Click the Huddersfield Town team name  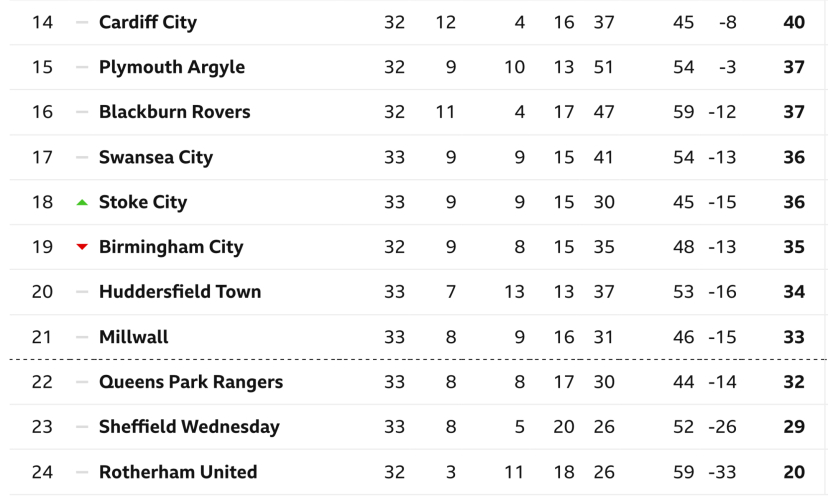click(x=180, y=292)
